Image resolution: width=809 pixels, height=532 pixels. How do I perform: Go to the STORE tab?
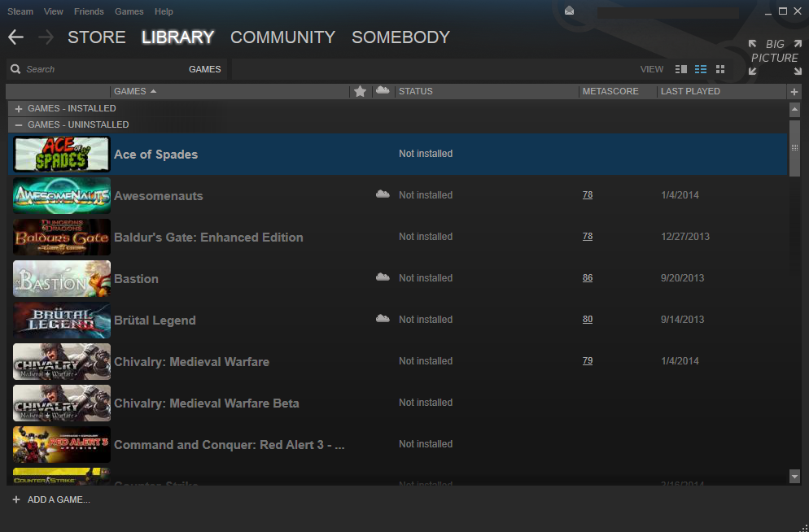[x=97, y=37]
